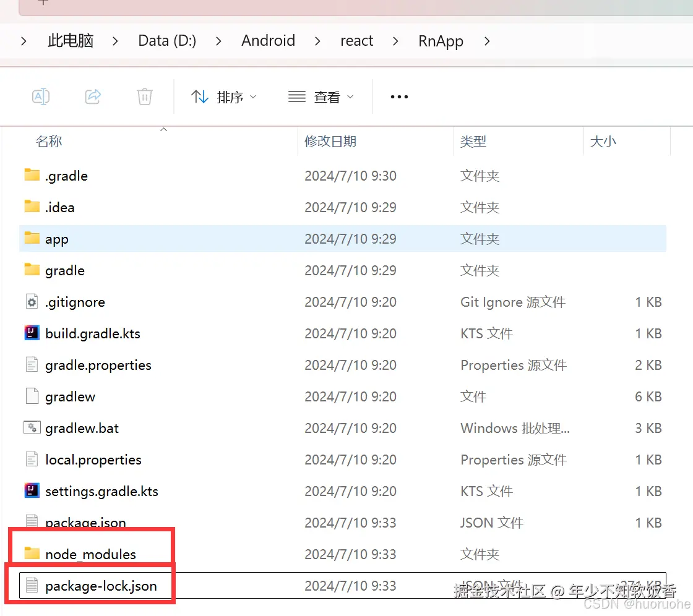693x616 pixels.
Task: Click the package-lock.json file icon
Action: point(32,586)
